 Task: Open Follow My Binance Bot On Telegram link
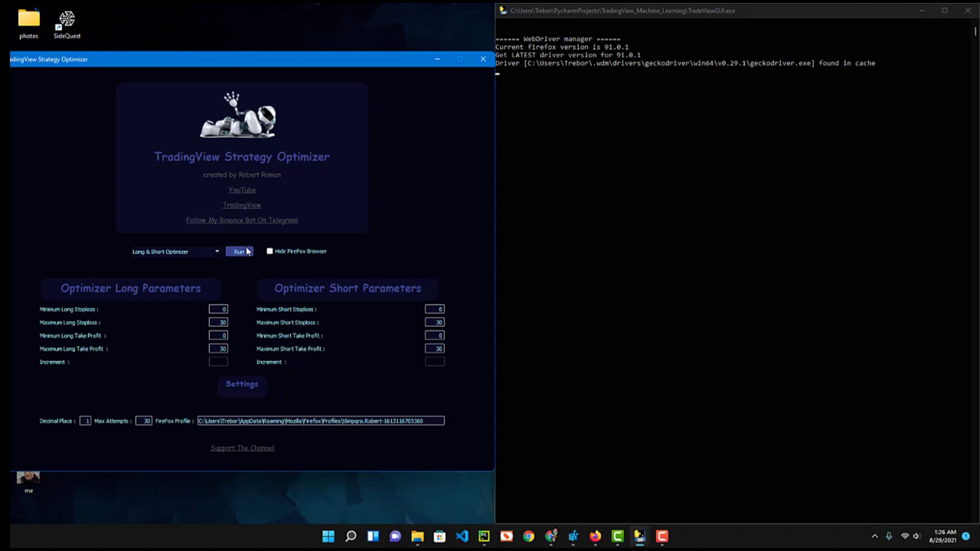tap(242, 220)
